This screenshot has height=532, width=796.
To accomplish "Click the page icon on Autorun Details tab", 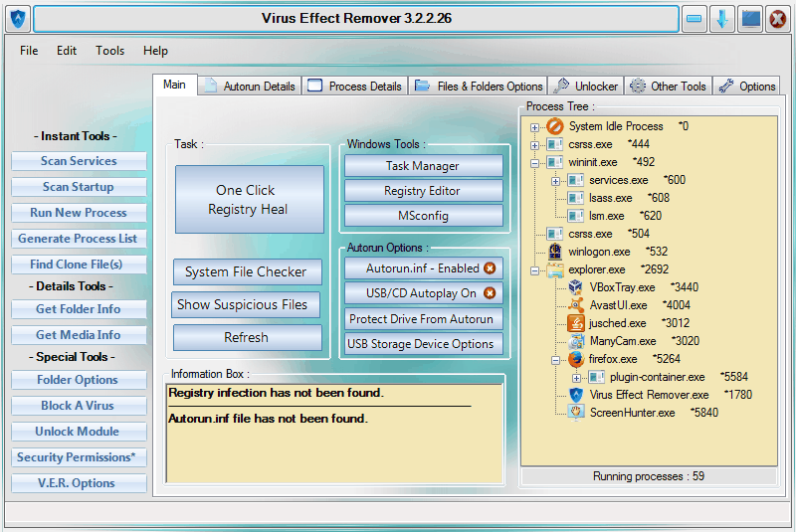I will 211,86.
